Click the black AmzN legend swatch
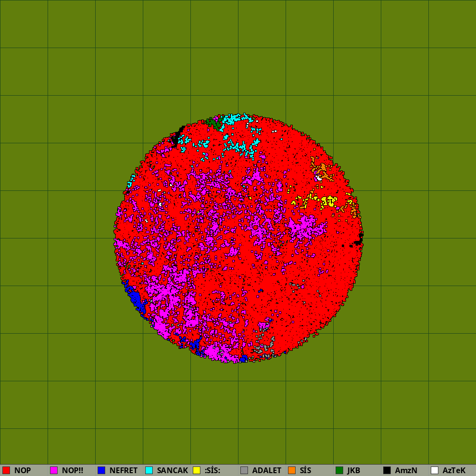Image resolution: width=476 pixels, height=476 pixels. pyautogui.click(x=387, y=470)
